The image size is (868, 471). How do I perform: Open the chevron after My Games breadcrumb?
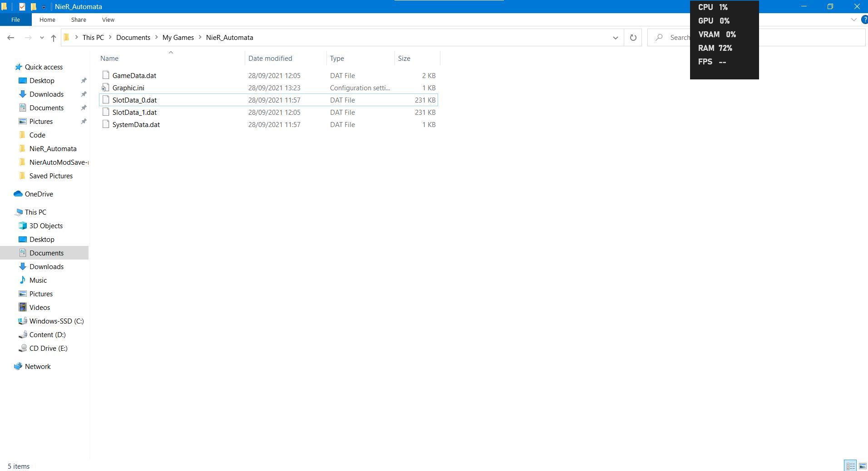pos(200,38)
